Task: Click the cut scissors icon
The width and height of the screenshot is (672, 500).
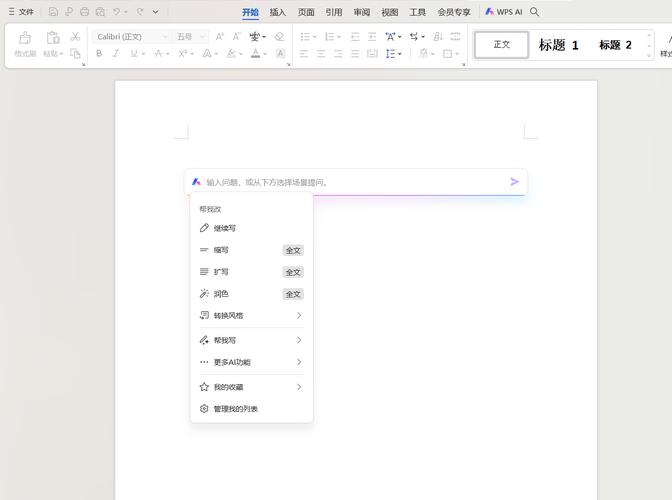Action: (75, 36)
